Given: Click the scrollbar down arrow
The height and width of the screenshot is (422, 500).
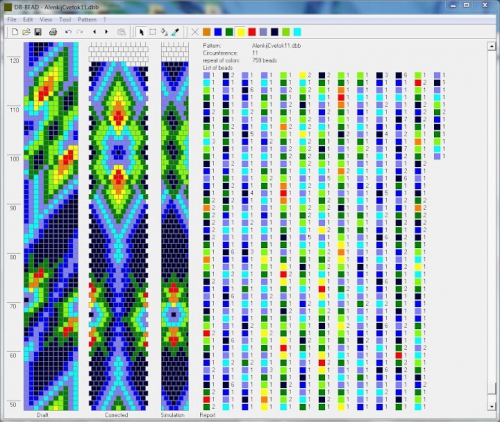Looking at the screenshot, I should point(491,406).
